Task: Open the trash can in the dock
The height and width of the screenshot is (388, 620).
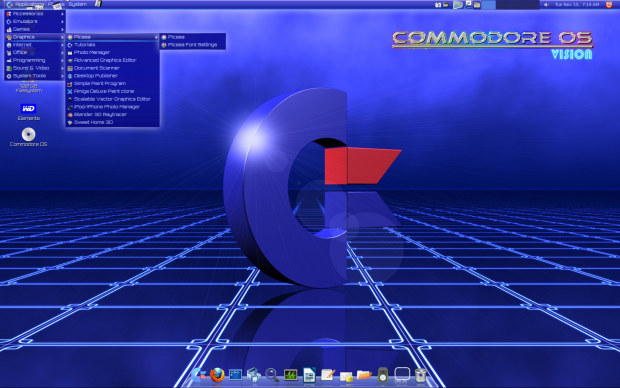Action: coord(420,375)
